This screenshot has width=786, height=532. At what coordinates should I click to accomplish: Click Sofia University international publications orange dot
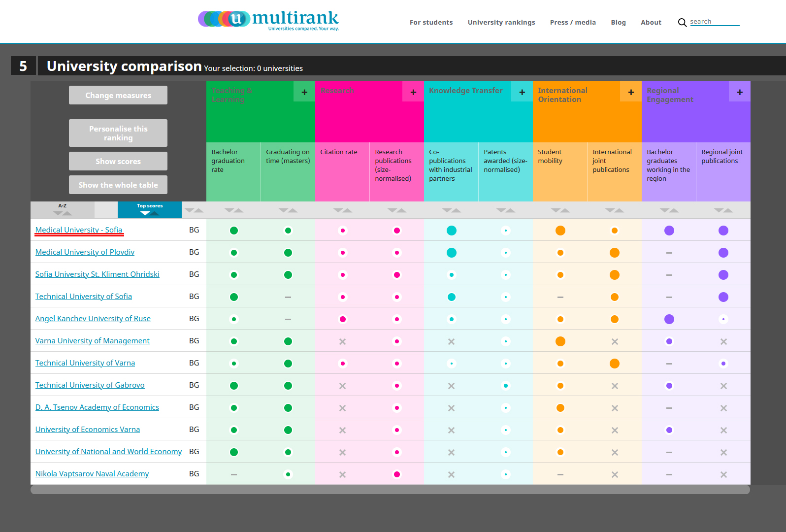[615, 275]
